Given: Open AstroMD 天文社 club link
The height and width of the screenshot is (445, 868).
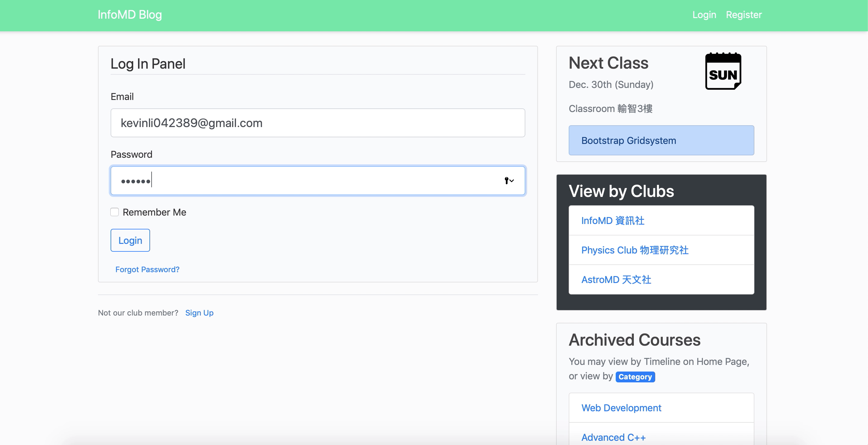Looking at the screenshot, I should tap(616, 280).
